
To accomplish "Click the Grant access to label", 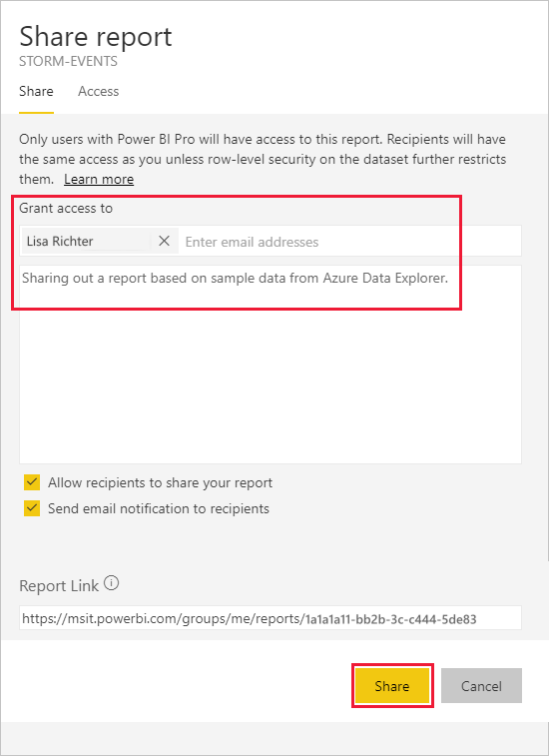I will 66,209.
